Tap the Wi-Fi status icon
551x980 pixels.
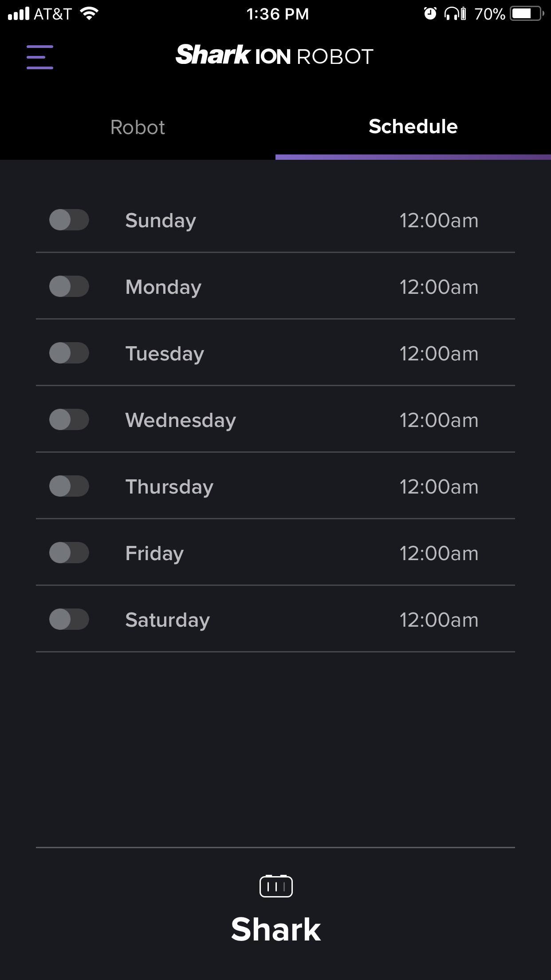point(89,14)
